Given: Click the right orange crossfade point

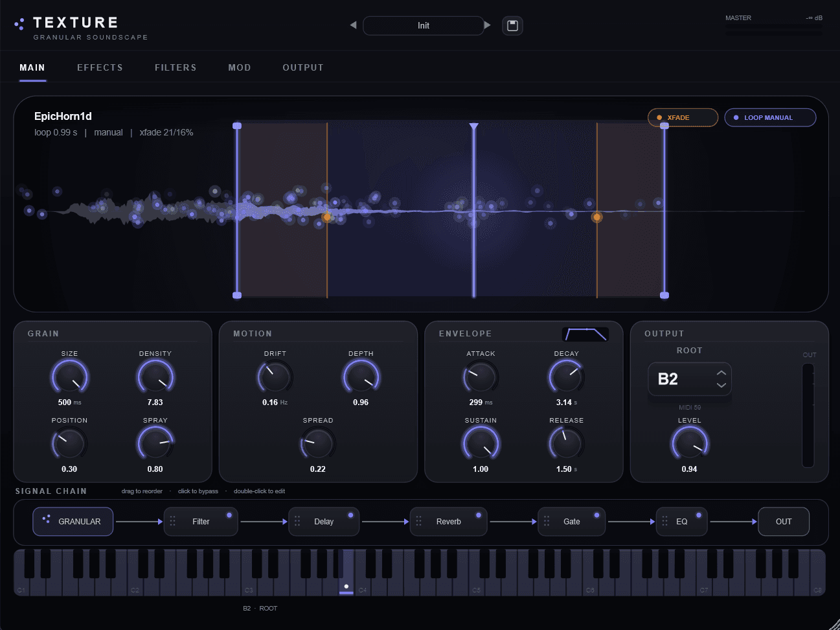Looking at the screenshot, I should [x=597, y=217].
